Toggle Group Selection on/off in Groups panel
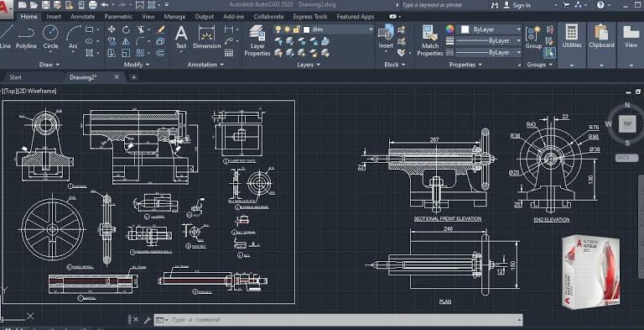Image resolution: width=644 pixels, height=330 pixels. point(549,53)
